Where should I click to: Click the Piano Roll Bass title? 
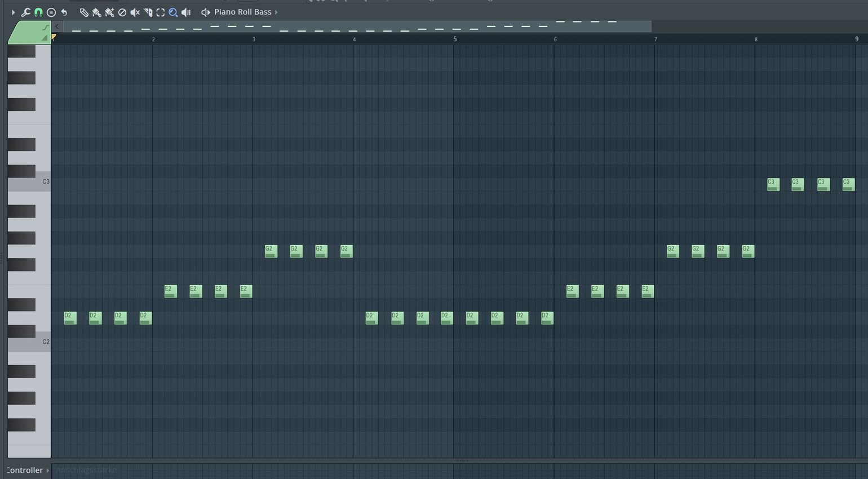[242, 12]
